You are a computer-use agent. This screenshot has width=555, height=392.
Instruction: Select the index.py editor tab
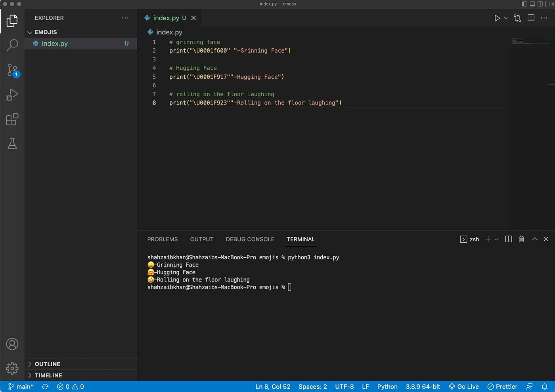coord(170,18)
